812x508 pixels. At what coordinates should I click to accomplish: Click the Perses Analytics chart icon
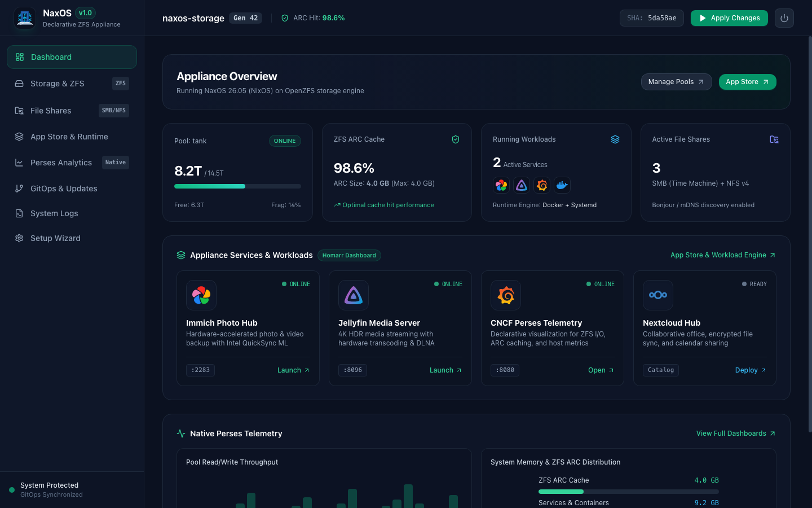(x=19, y=163)
